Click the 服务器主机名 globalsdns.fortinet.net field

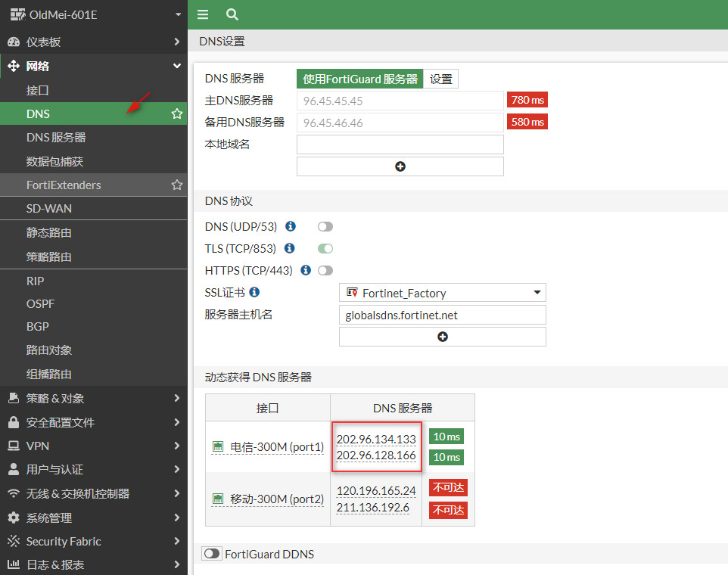pyautogui.click(x=443, y=315)
